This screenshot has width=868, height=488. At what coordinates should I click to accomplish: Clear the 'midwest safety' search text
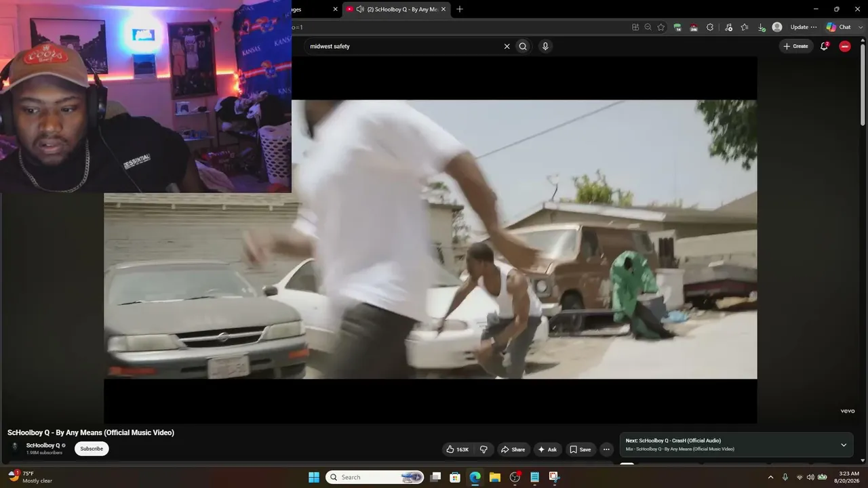pos(507,46)
